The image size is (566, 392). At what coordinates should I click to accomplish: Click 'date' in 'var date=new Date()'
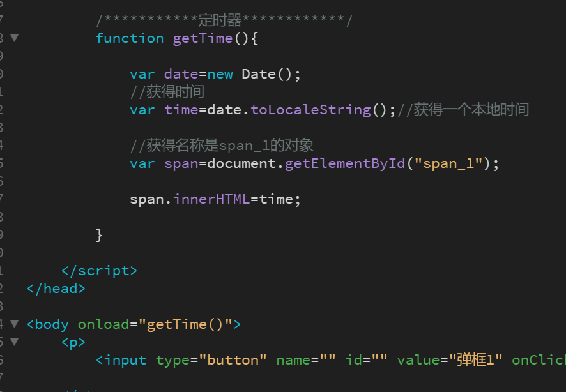point(181,74)
